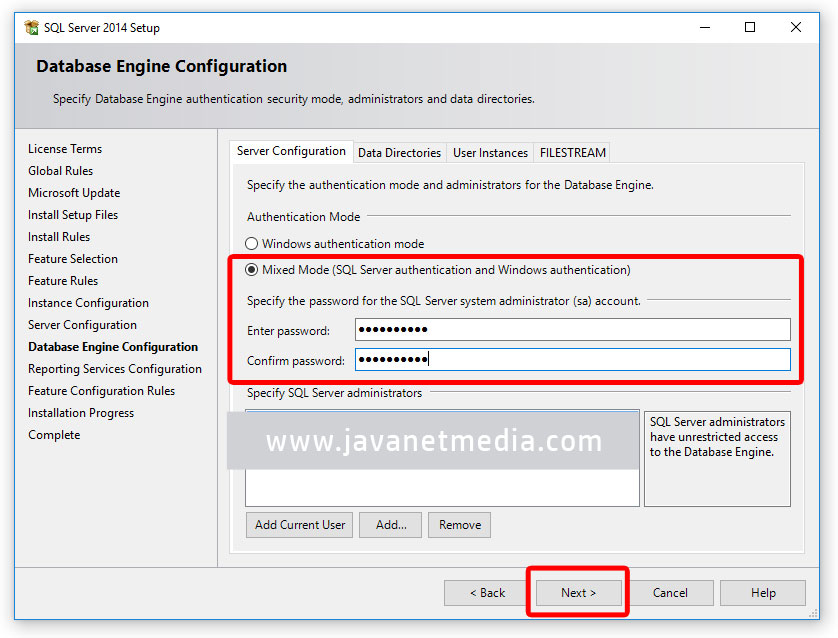This screenshot has height=638, width=838.
Task: Click Install Setup Files step
Action: (73, 215)
